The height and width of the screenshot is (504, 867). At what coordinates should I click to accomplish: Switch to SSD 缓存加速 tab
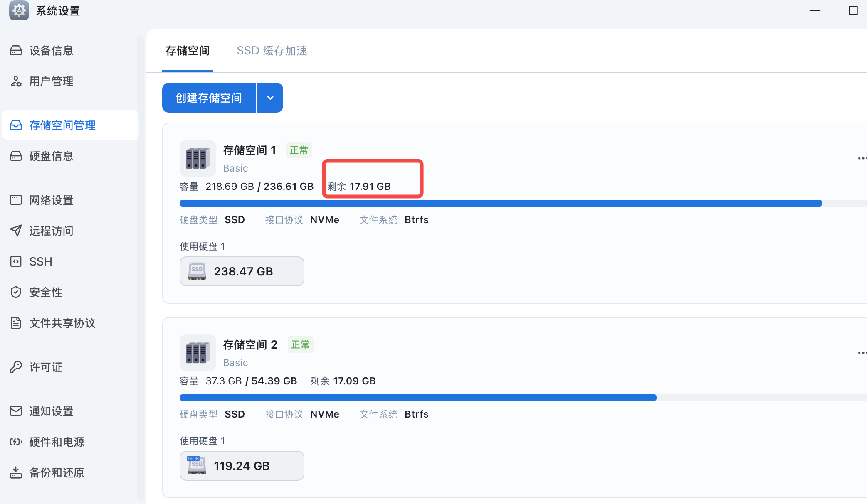pyautogui.click(x=272, y=51)
